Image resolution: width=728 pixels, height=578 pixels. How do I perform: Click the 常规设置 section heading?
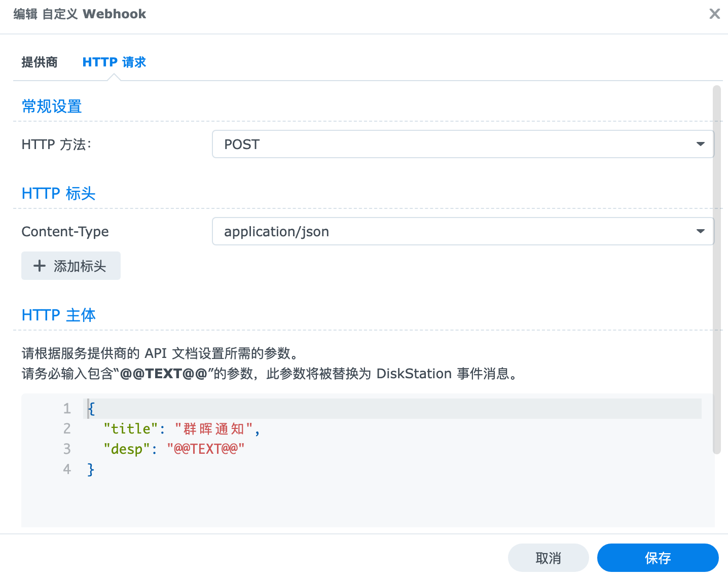[x=52, y=106]
